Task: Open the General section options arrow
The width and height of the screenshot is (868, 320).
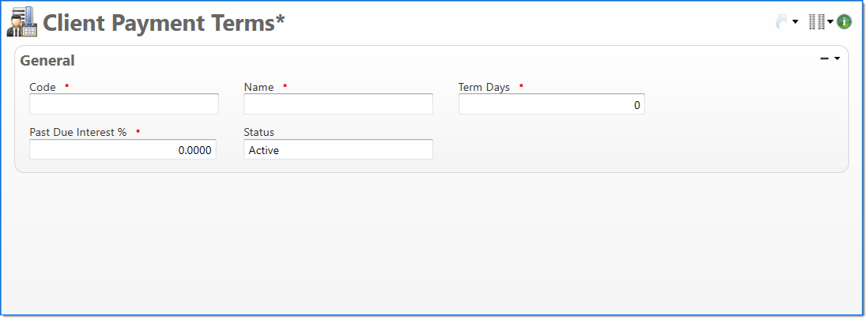Action: tap(836, 58)
